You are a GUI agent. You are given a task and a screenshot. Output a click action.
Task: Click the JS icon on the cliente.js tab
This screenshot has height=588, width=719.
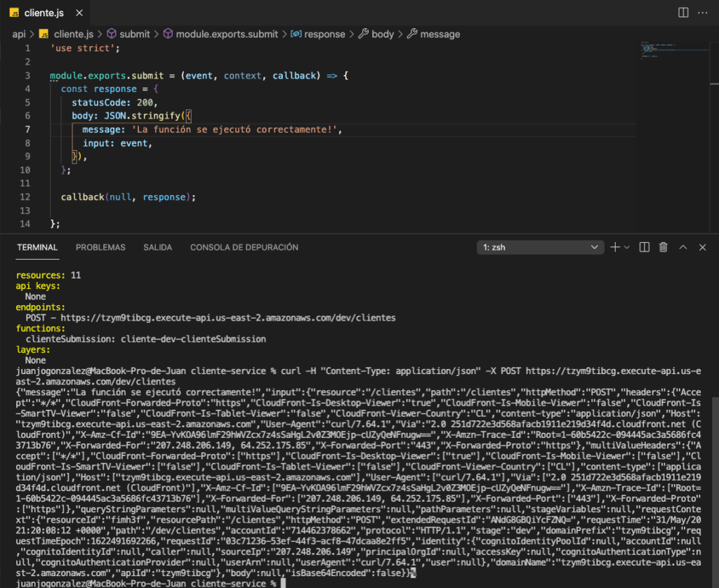(x=14, y=13)
